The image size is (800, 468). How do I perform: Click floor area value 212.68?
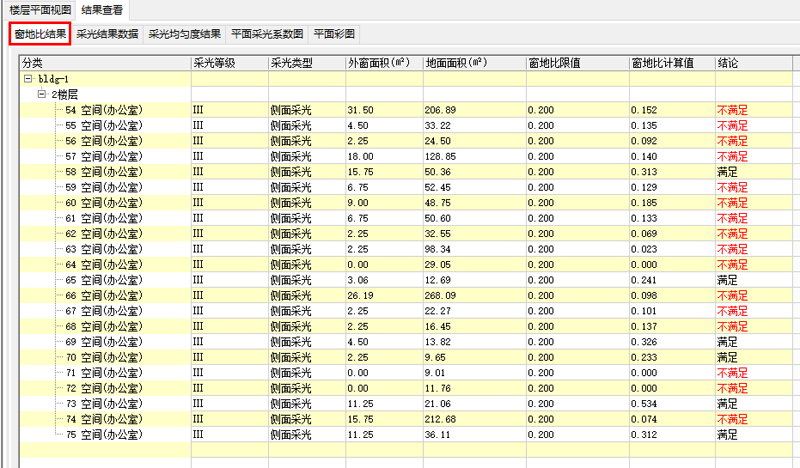(x=440, y=419)
